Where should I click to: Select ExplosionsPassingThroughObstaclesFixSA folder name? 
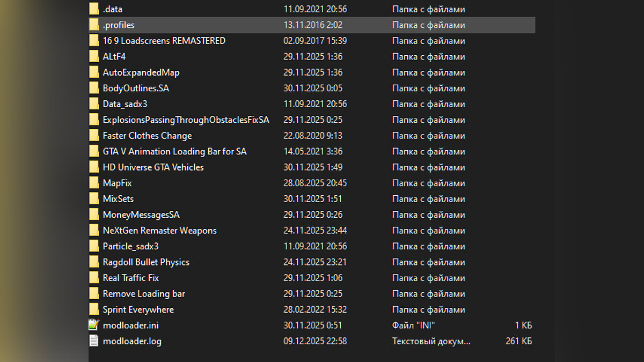tap(186, 120)
